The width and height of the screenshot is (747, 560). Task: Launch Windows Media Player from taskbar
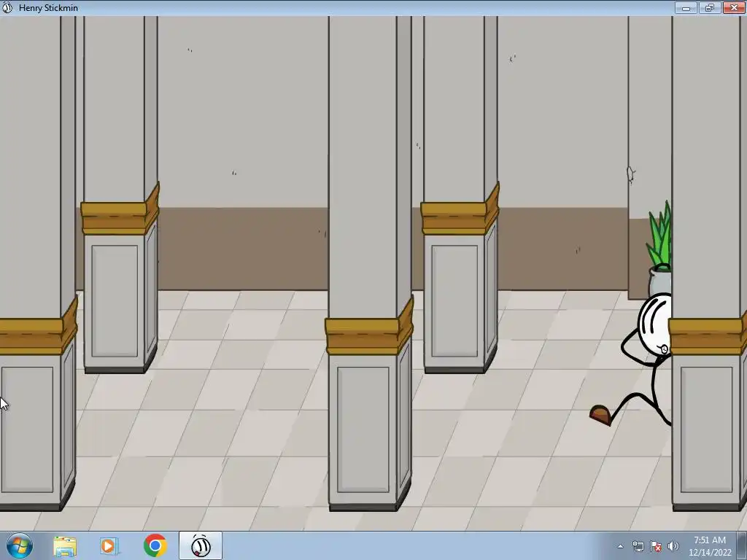109,545
